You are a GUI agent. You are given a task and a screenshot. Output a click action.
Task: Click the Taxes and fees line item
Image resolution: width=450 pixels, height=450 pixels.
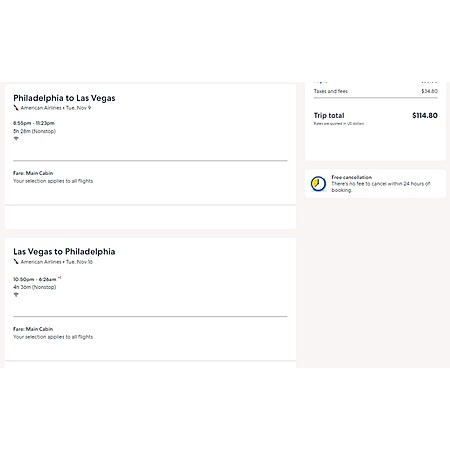point(376,91)
